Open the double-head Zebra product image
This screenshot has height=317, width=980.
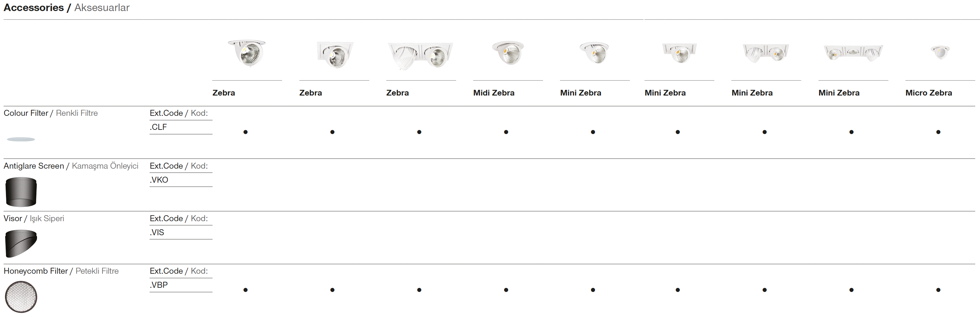420,55
